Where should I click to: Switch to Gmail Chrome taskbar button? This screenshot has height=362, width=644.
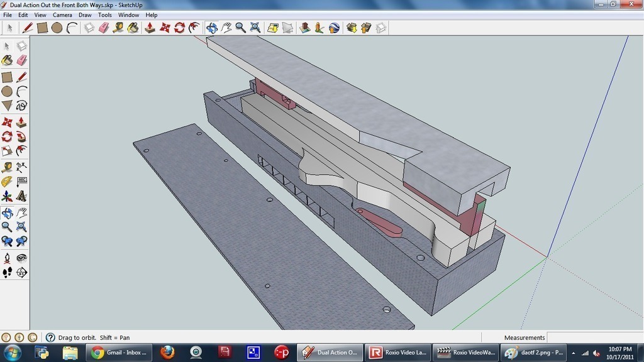point(119,352)
